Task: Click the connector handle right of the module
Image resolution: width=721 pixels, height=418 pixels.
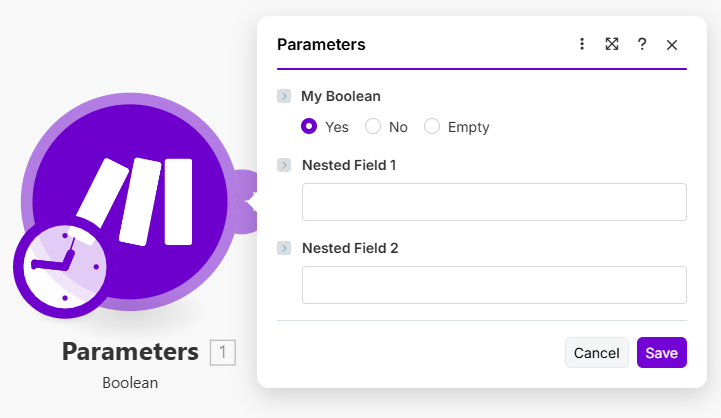Action: [x=243, y=190]
